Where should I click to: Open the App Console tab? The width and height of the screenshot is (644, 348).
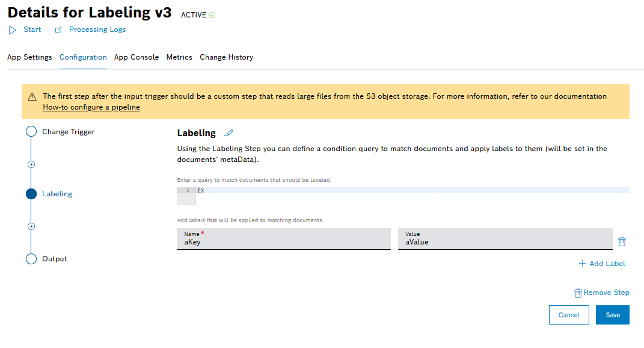136,57
